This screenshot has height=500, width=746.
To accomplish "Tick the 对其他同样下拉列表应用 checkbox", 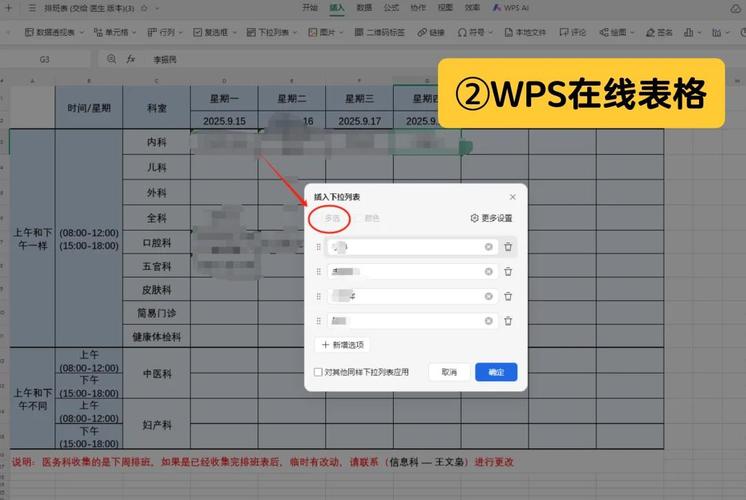I will point(318,372).
